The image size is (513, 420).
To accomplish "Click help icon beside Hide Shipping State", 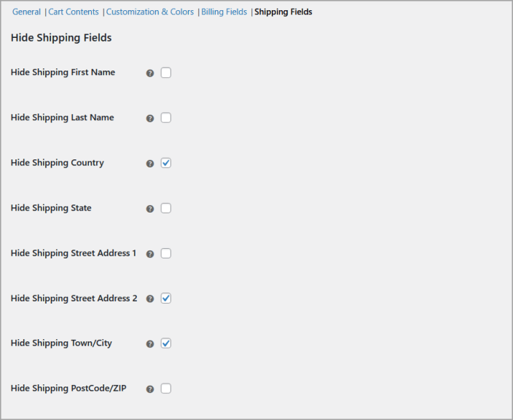I will pyautogui.click(x=150, y=209).
